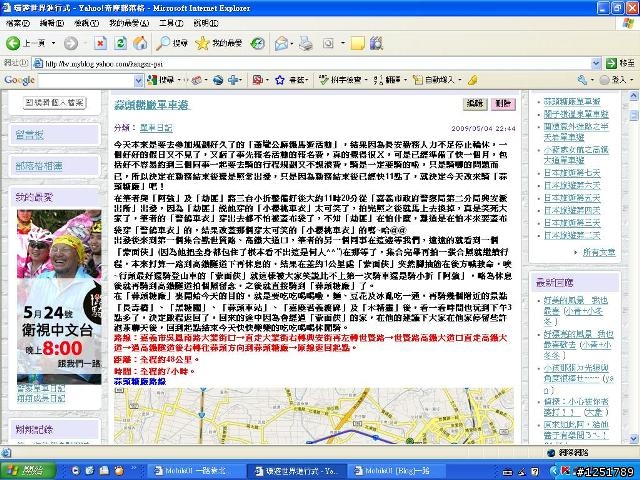This screenshot has height=480, width=640.
Task: Click the cycling ad banner in left sidebar
Action: click(59, 297)
